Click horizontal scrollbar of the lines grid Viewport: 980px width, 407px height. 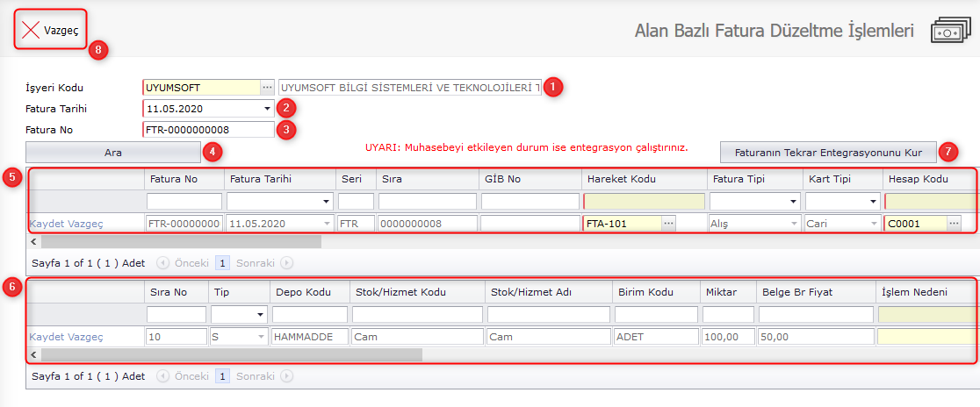(x=228, y=355)
